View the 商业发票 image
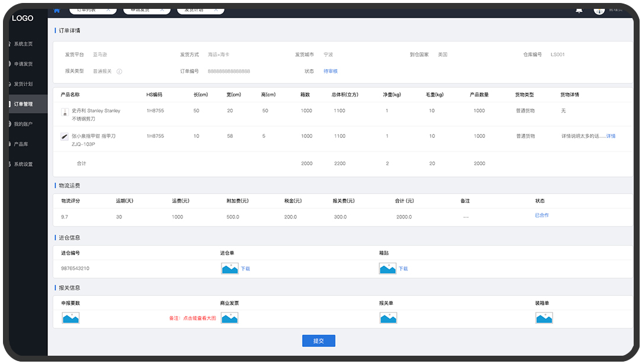This screenshot has width=642, height=364. [230, 318]
